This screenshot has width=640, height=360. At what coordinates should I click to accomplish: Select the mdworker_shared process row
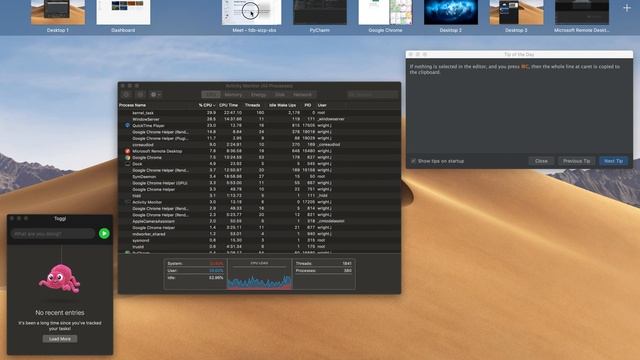tap(259, 234)
